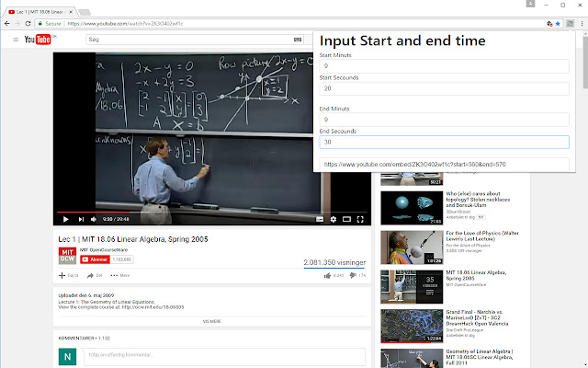
Task: Open MIT 18.06 Linear Algebra playlist thumbnail
Action: coord(412,287)
